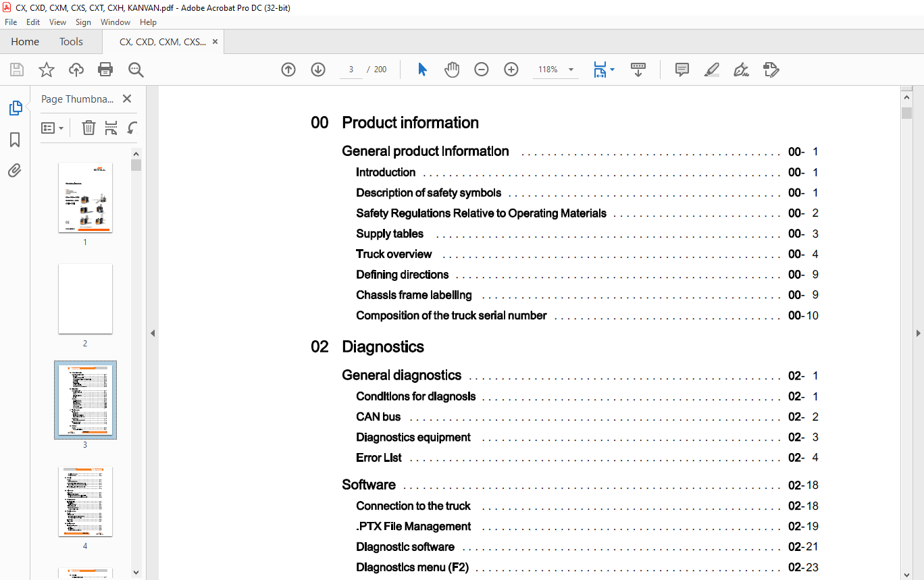Open Page Thumbnails sidebar icon
The image size is (924, 580).
(x=15, y=107)
